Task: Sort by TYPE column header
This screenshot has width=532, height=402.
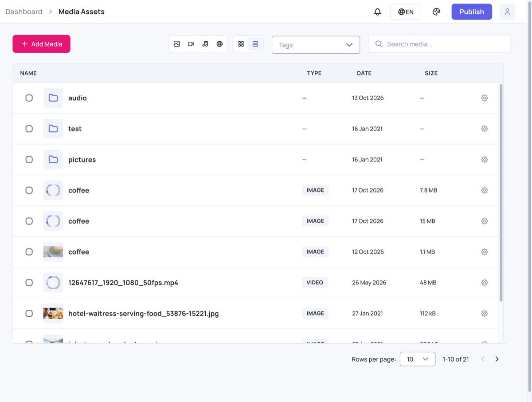Action: pyautogui.click(x=314, y=73)
